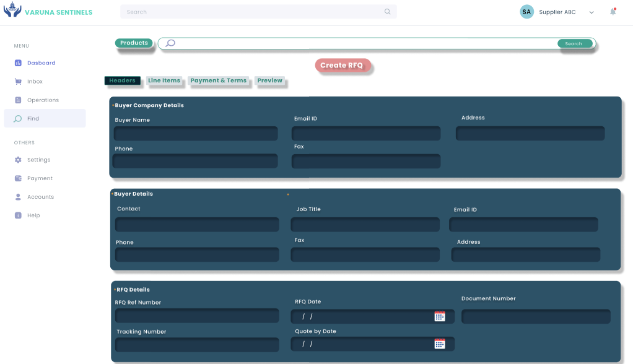Click the Dashboard chart icon in the sidebar

tap(18, 63)
